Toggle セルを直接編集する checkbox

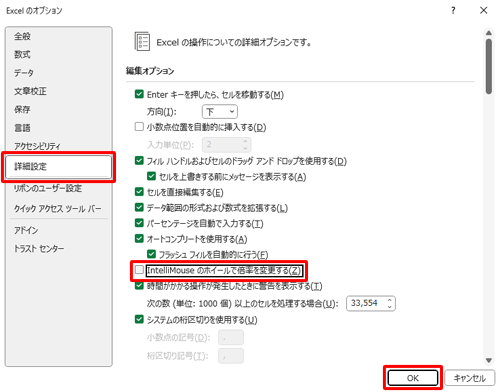(x=139, y=192)
